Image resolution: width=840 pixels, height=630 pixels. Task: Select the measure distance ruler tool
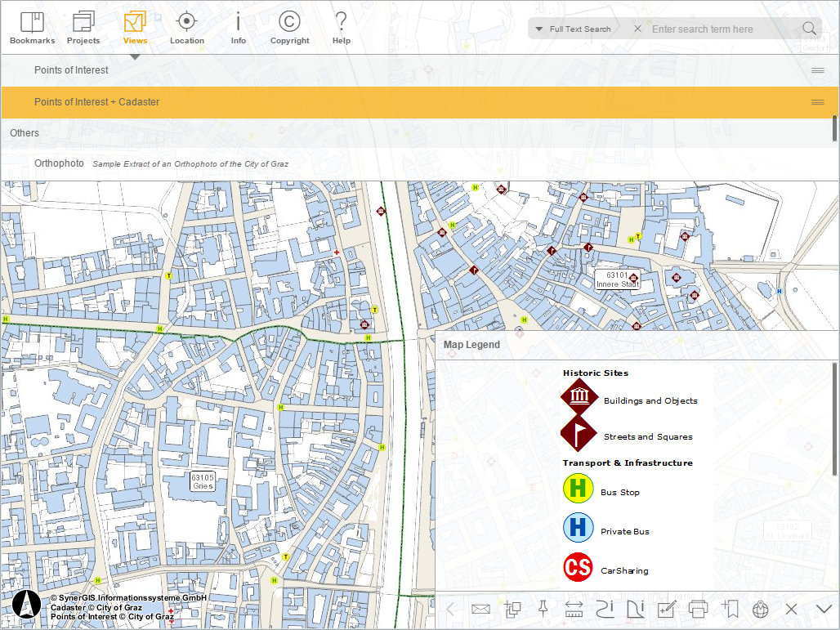tap(574, 609)
